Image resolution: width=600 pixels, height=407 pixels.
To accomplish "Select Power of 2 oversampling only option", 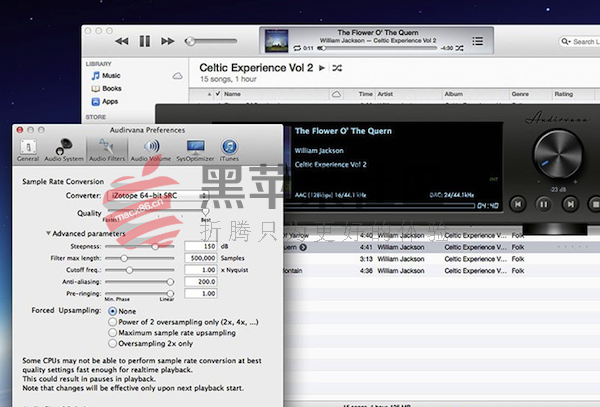I will click(x=112, y=322).
